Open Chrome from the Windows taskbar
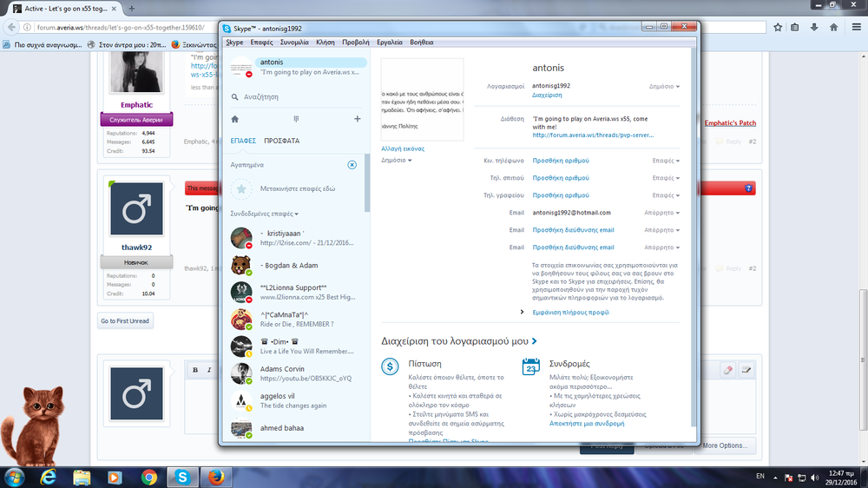 (148, 477)
